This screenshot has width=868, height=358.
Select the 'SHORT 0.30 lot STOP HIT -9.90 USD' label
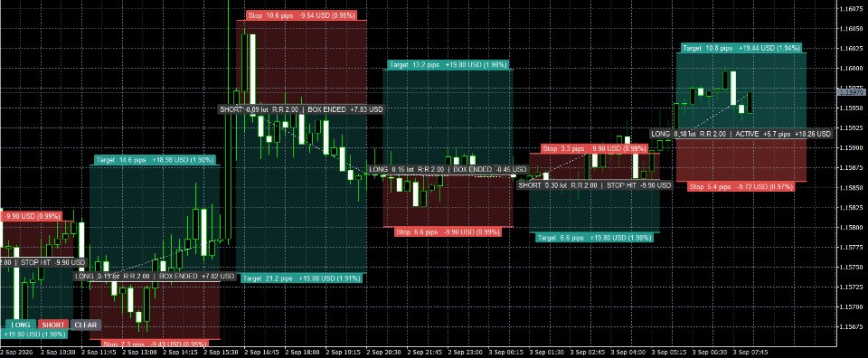click(595, 185)
